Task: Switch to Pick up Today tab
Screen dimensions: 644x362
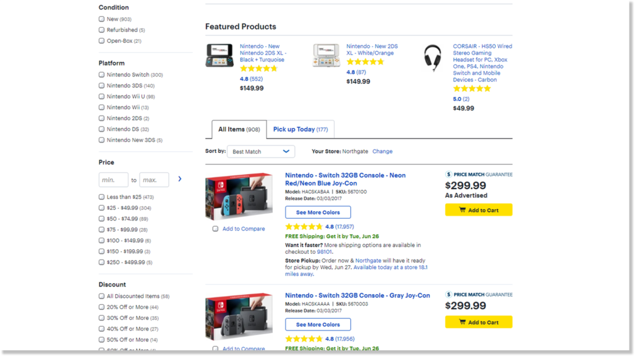Action: coord(300,129)
